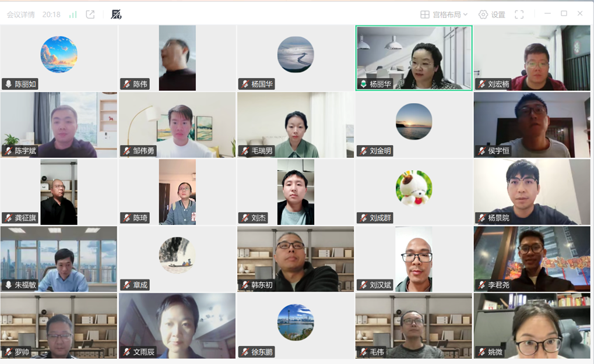Viewport: 594px width, 364px height.
Task: Click 朱福敏's microphone status icon
Action: [x=8, y=285]
